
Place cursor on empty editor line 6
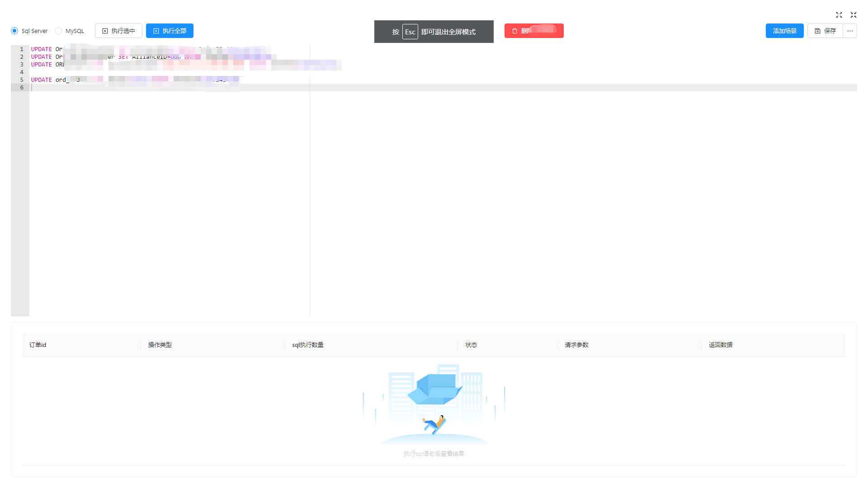tap(443, 88)
